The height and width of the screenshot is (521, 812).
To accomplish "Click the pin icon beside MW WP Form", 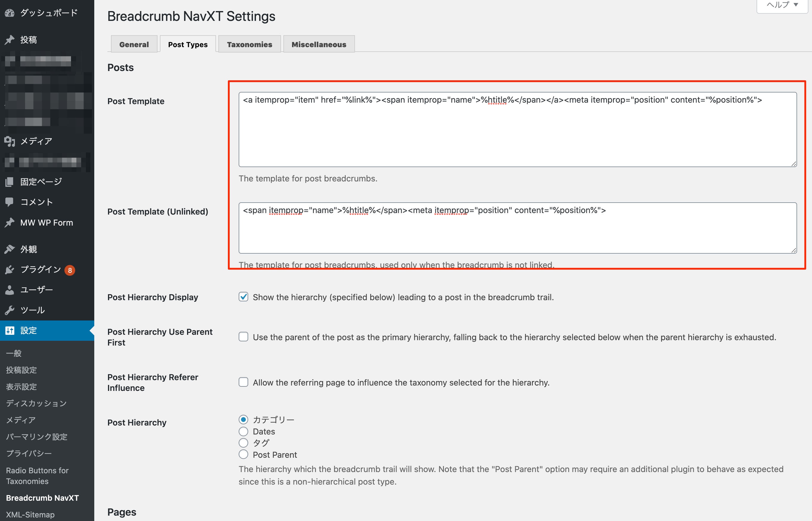I will pos(10,222).
